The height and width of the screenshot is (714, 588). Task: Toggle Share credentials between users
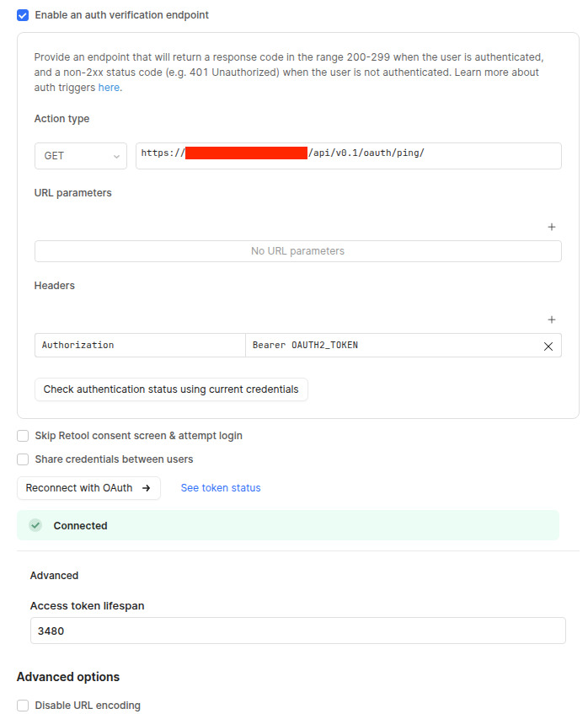(x=23, y=459)
